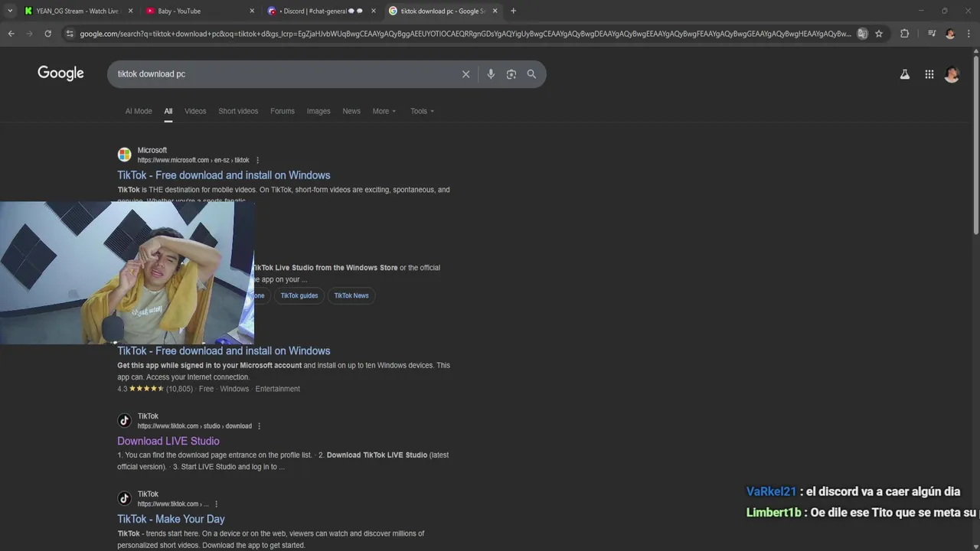Image resolution: width=980 pixels, height=551 pixels.
Task: Open the TikTok News chip
Action: pos(351,295)
